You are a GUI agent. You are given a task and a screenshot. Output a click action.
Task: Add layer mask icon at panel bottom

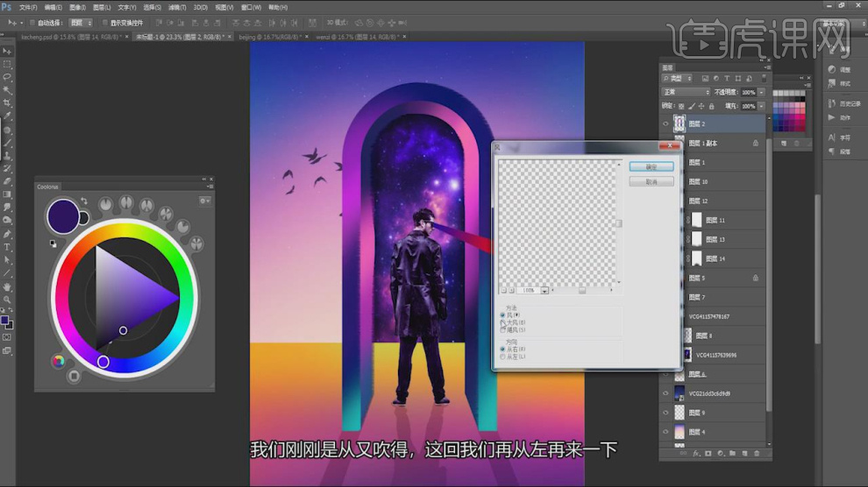point(708,454)
